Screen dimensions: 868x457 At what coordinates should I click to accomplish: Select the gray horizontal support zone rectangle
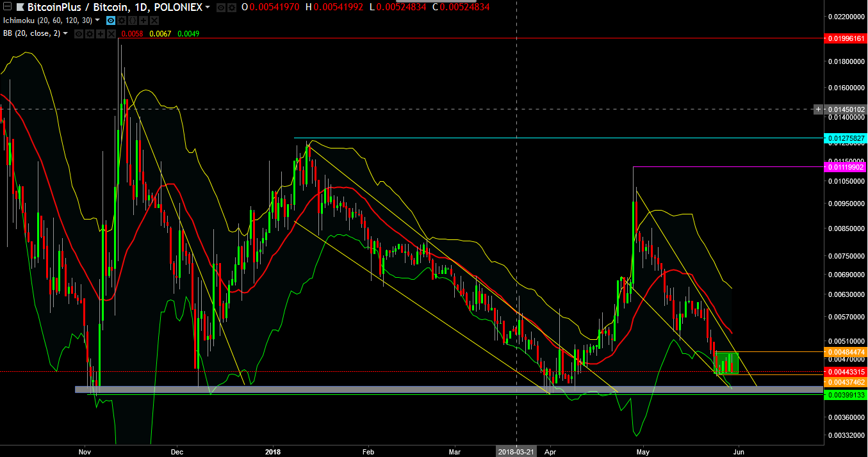click(x=448, y=389)
